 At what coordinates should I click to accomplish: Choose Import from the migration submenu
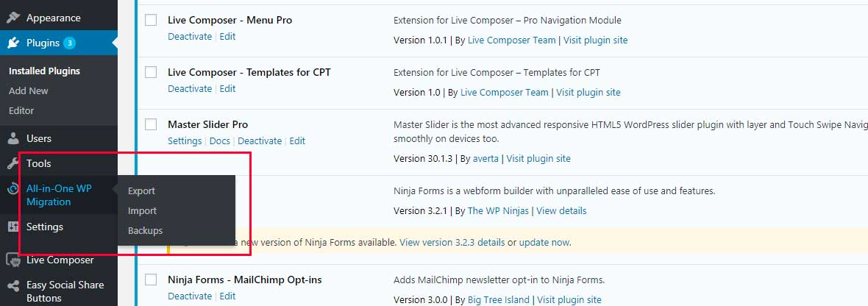[x=142, y=211]
